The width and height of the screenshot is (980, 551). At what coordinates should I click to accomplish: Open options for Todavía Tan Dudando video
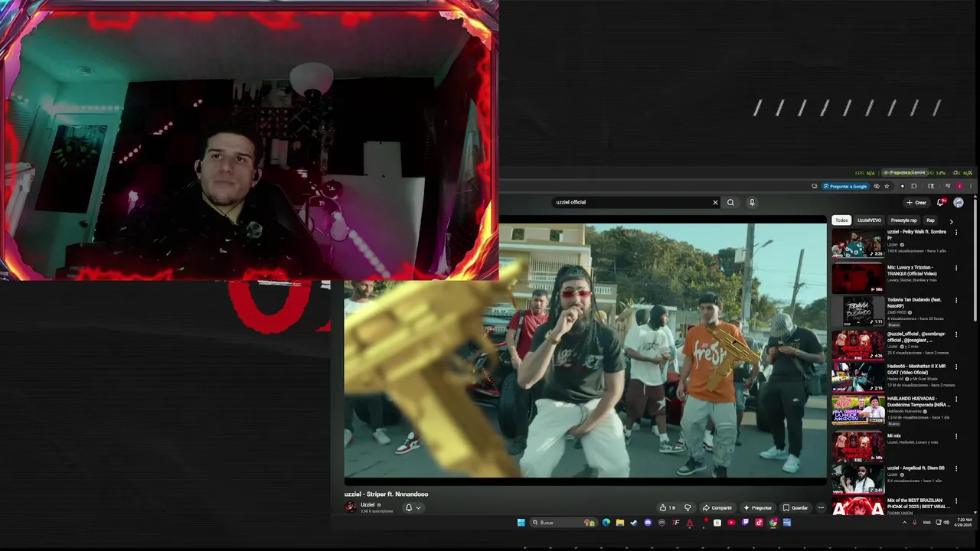tap(955, 300)
